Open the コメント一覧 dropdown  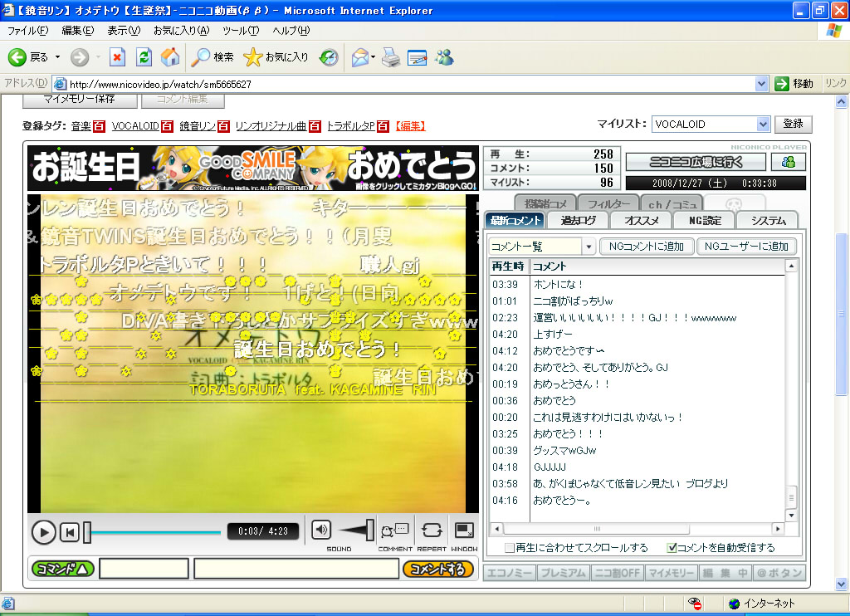589,247
